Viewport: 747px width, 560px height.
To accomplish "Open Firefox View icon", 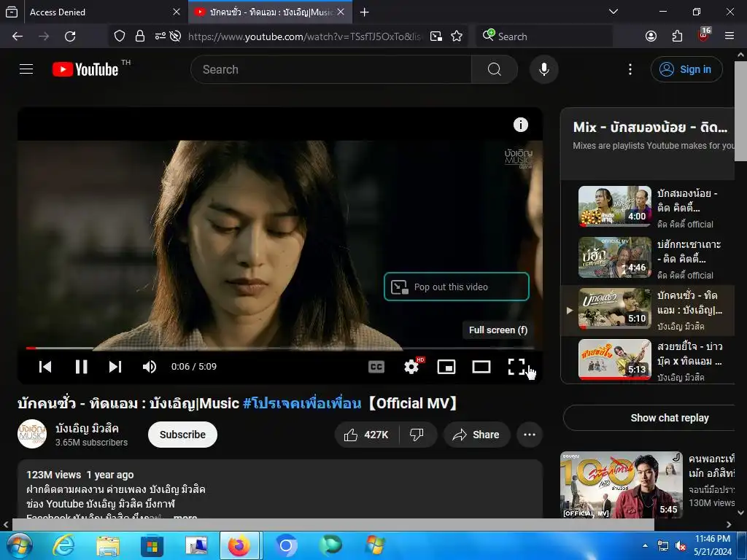I will pos(12,12).
